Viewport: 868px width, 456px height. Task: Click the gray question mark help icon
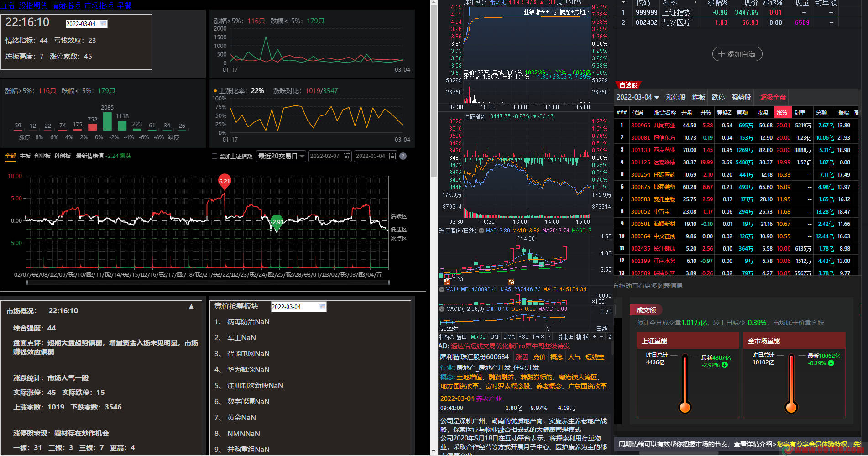point(403,156)
